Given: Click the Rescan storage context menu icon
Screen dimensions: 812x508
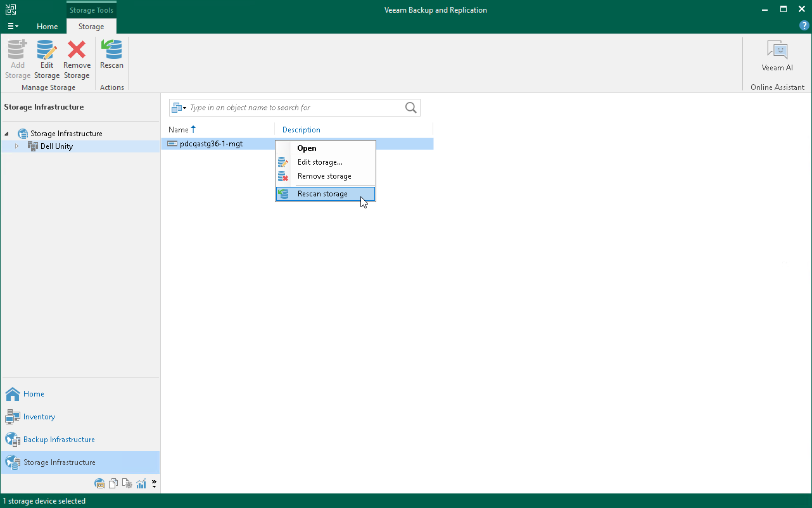Looking at the screenshot, I should tap(283, 194).
